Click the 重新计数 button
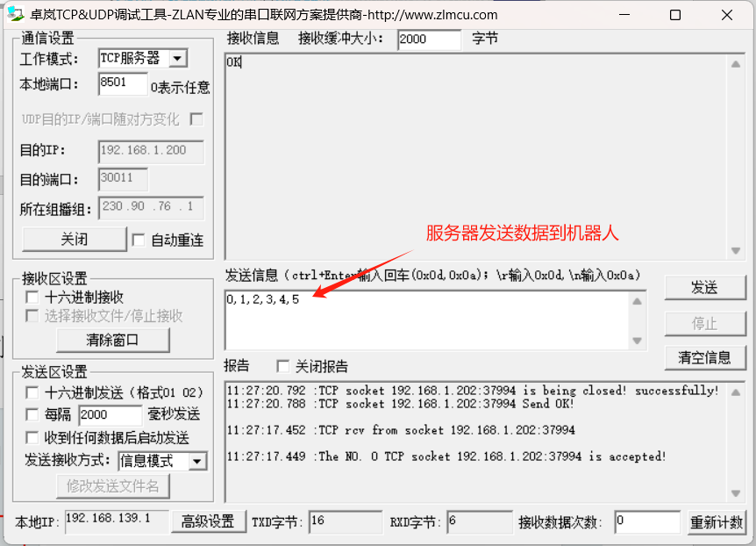This screenshot has width=756, height=546. coord(716,522)
